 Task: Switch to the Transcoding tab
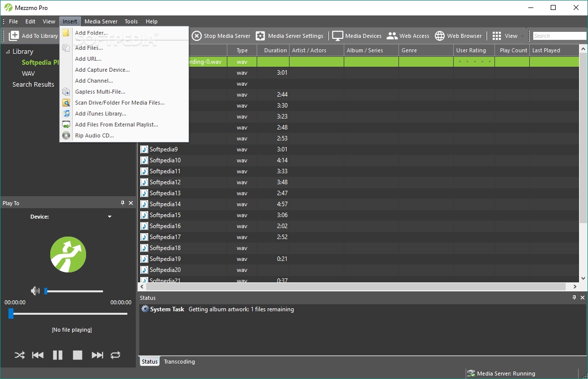pos(179,362)
